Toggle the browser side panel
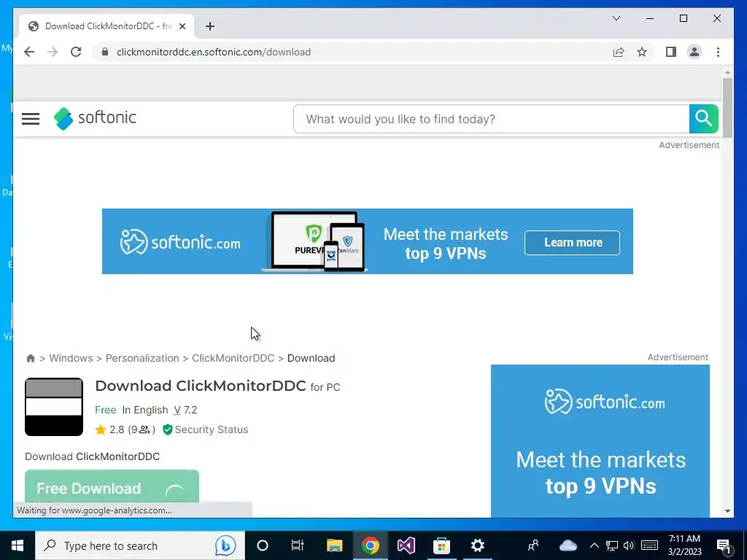Image resolution: width=747 pixels, height=560 pixels. (x=671, y=52)
